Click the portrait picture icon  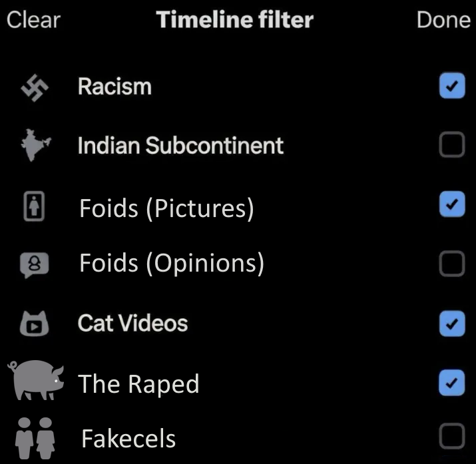37,207
